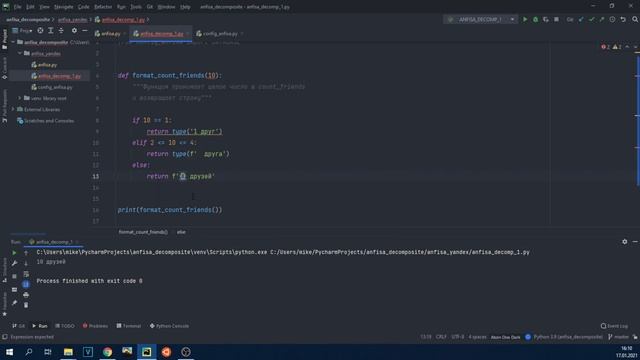The image size is (640, 360).
Task: Open Project panel gear options
Action: tap(74, 31)
